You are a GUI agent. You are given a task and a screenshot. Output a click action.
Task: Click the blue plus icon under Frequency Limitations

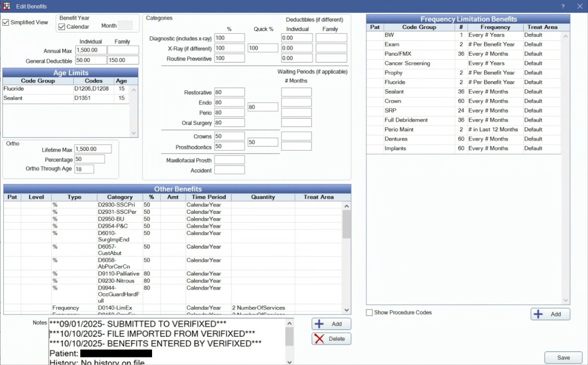(538, 314)
